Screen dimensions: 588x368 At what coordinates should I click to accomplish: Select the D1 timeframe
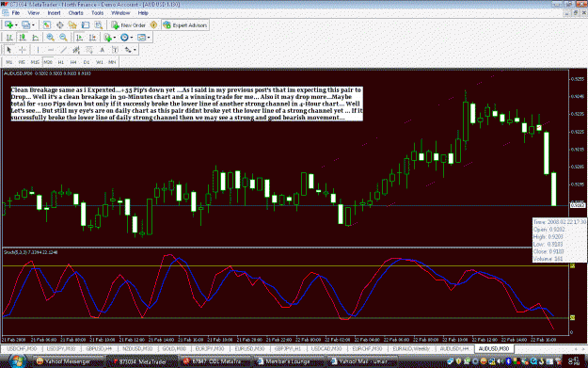click(87, 62)
